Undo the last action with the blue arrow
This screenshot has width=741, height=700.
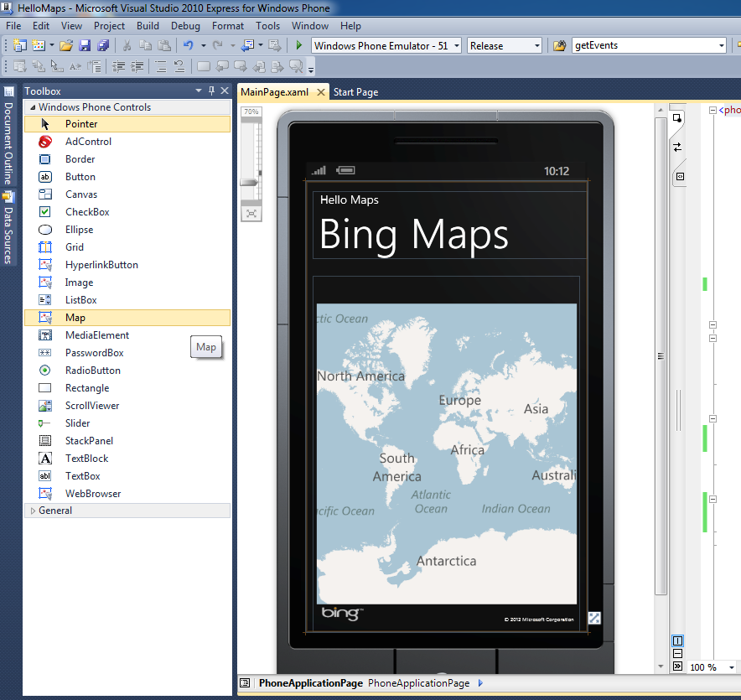tap(189, 45)
